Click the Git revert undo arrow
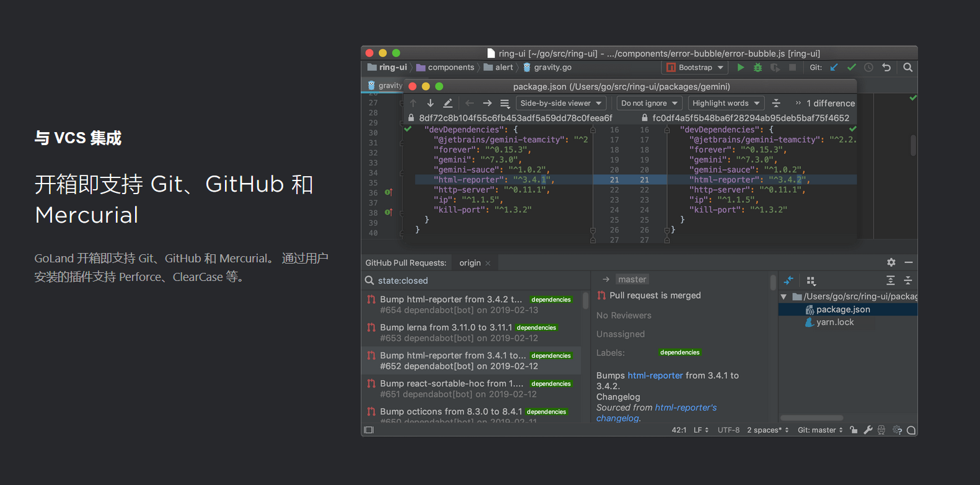The image size is (980, 485). [x=886, y=68]
